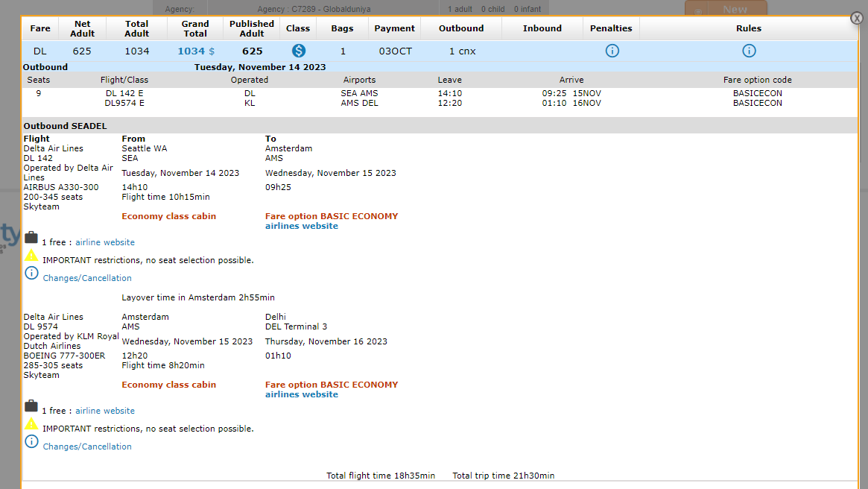This screenshot has height=489, width=868.
Task: Click warning triangle under Amsterdam–Delhi flight
Action: pyautogui.click(x=31, y=424)
